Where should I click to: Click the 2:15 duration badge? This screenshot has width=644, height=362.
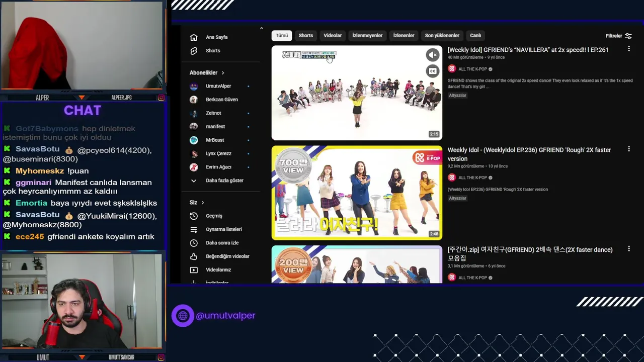(434, 134)
